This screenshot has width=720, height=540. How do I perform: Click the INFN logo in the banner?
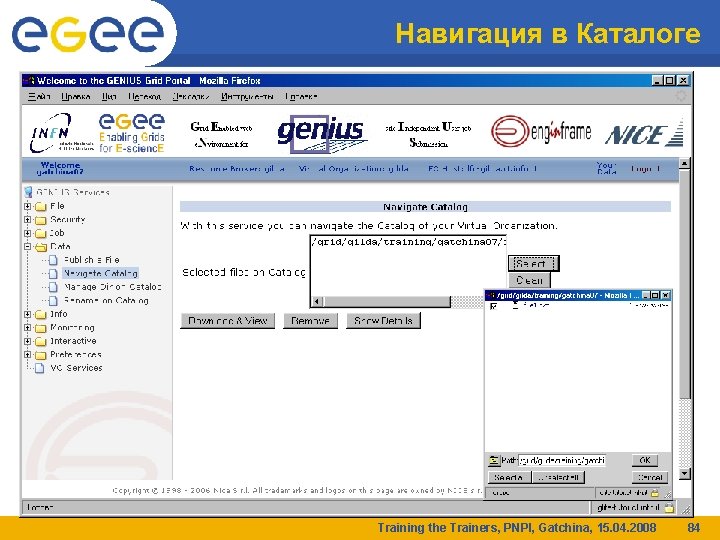pyautogui.click(x=62, y=133)
